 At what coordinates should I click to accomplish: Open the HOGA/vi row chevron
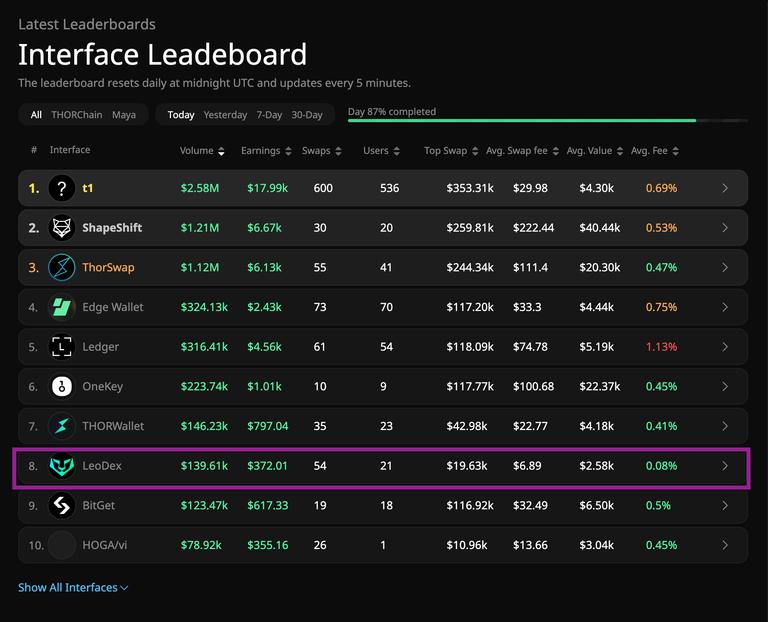click(725, 545)
